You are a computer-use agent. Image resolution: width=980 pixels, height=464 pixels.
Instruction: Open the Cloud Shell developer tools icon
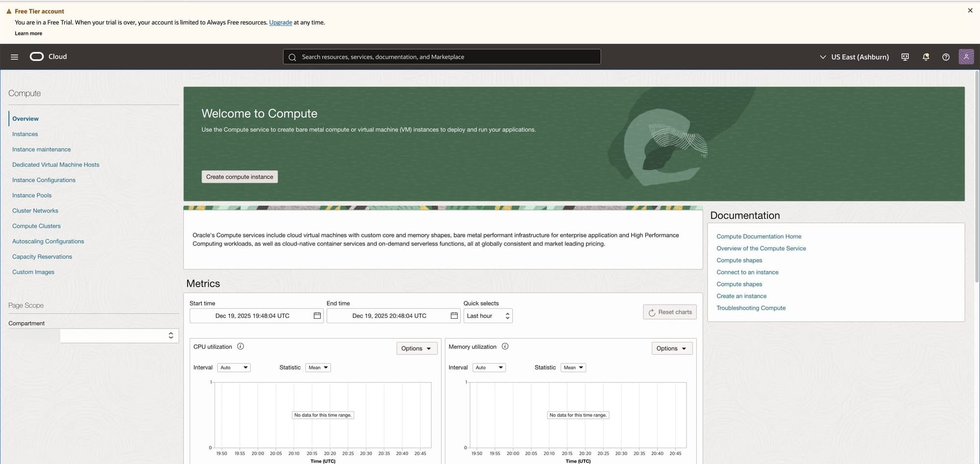coord(905,57)
